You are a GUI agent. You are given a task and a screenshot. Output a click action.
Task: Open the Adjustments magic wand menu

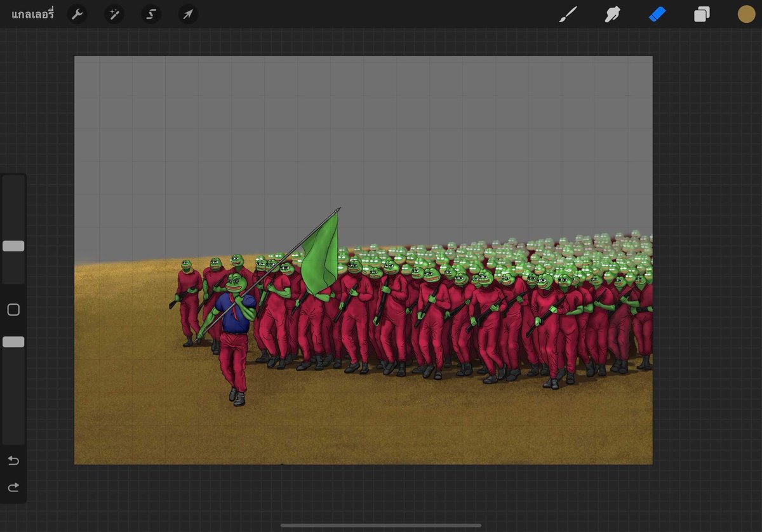114,14
